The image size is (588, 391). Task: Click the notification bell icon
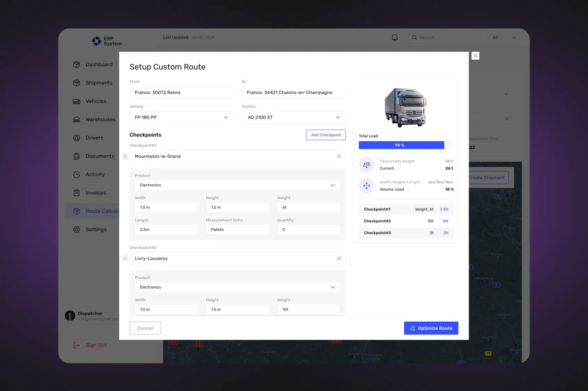[395, 37]
